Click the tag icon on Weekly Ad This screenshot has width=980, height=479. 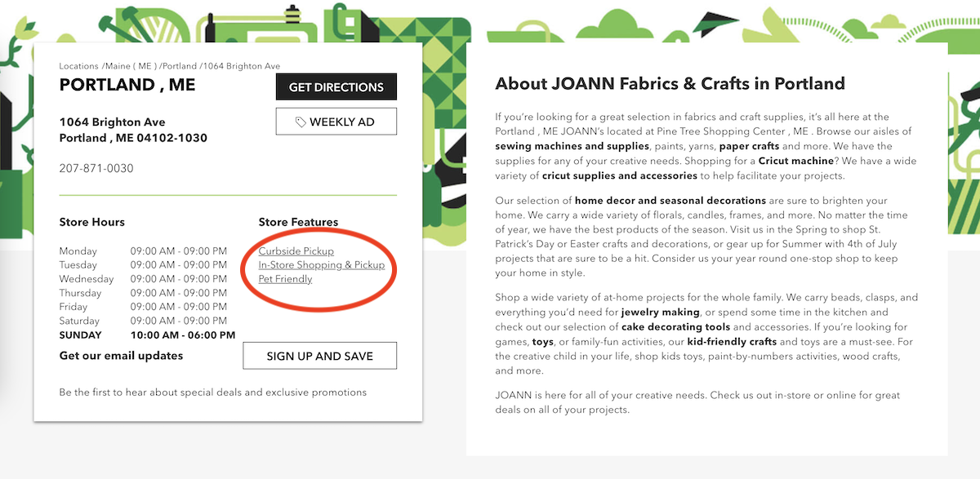(x=301, y=122)
